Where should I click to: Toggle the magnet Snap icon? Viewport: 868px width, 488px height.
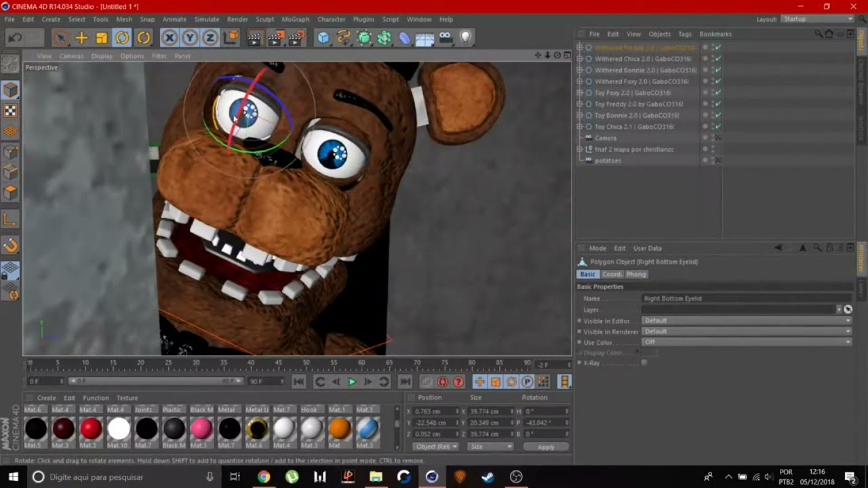(10, 245)
